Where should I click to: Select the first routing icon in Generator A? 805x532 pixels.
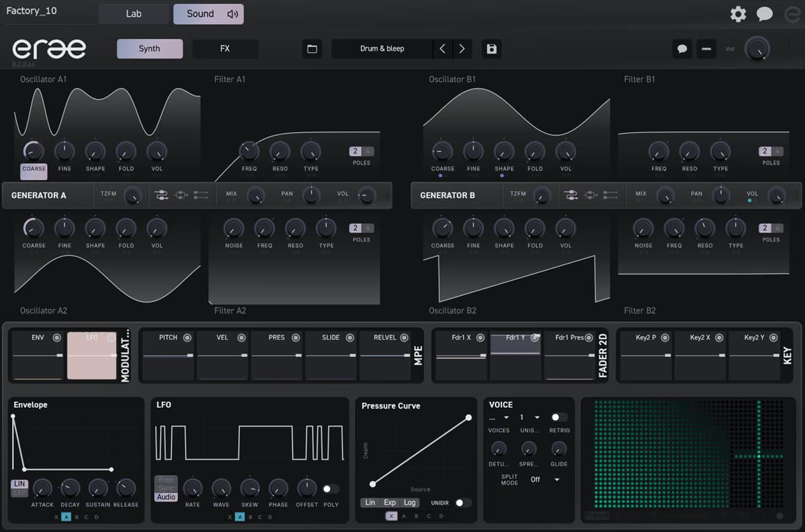point(162,195)
